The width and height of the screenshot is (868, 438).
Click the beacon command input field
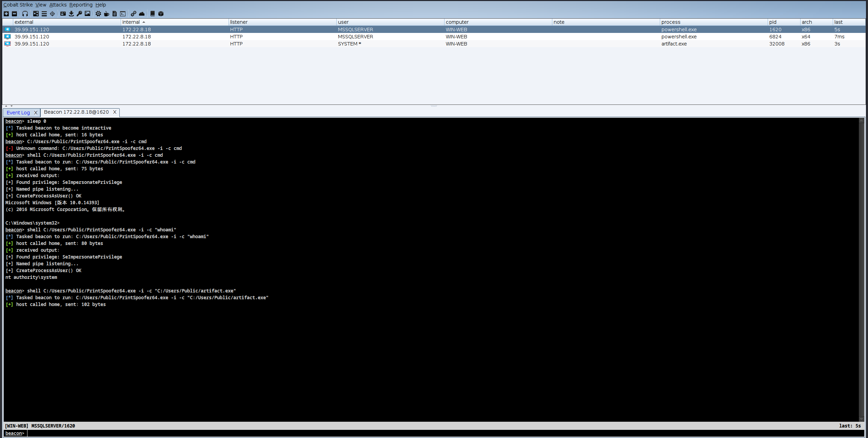coord(441,433)
